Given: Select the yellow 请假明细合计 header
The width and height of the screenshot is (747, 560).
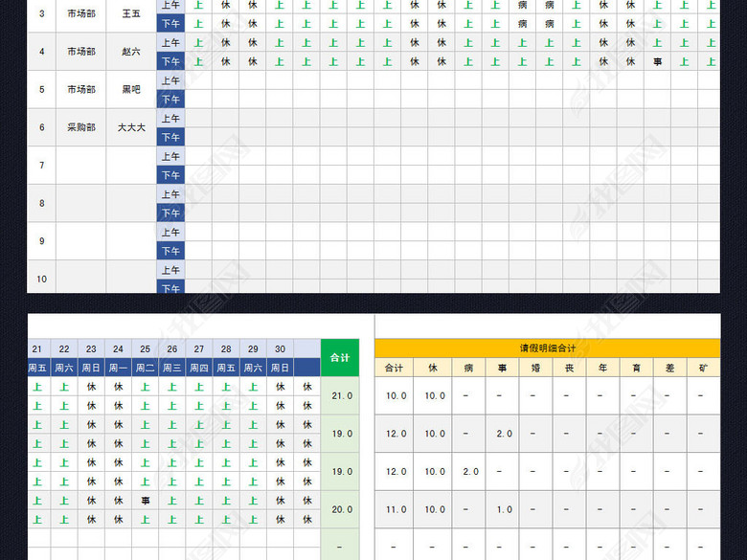Looking at the screenshot, I should pos(547,348).
